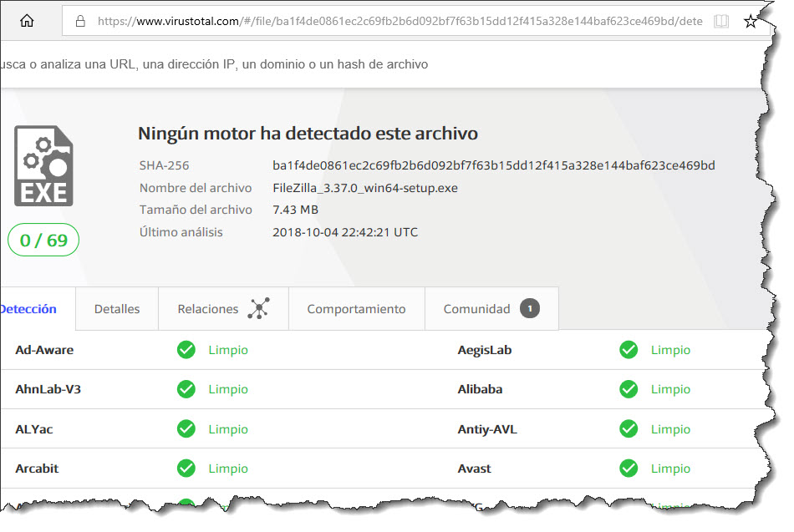The image size is (794, 532).
Task: Click the Arcabit engine name
Action: (37, 469)
